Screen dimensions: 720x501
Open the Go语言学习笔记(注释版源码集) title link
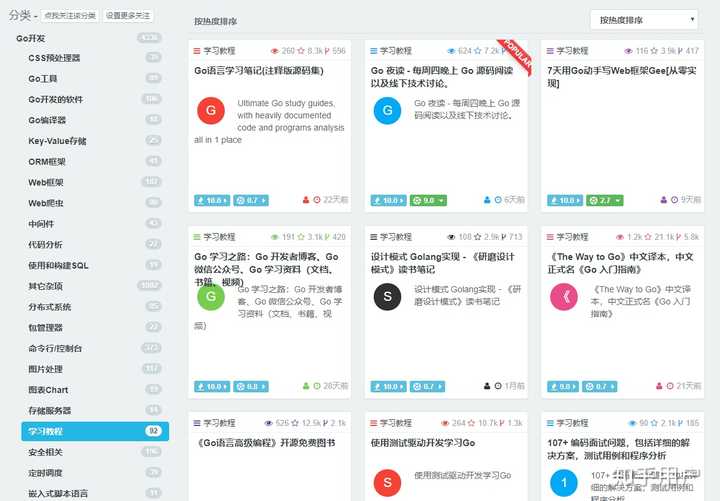259,71
